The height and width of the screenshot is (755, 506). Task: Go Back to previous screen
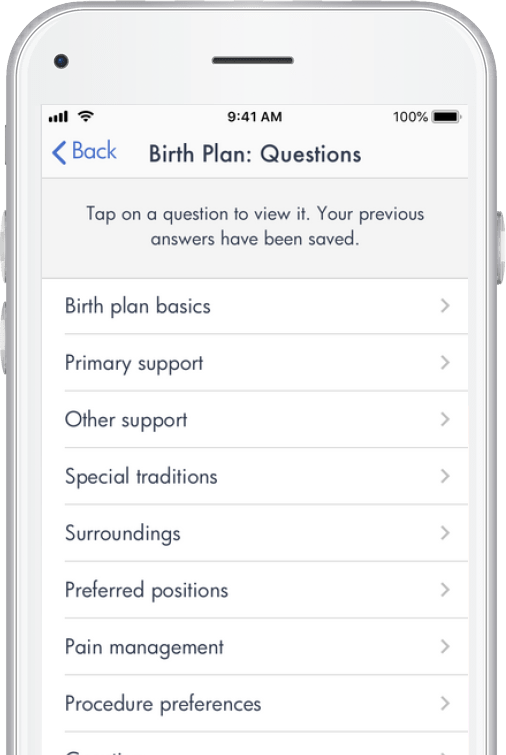[84, 152]
